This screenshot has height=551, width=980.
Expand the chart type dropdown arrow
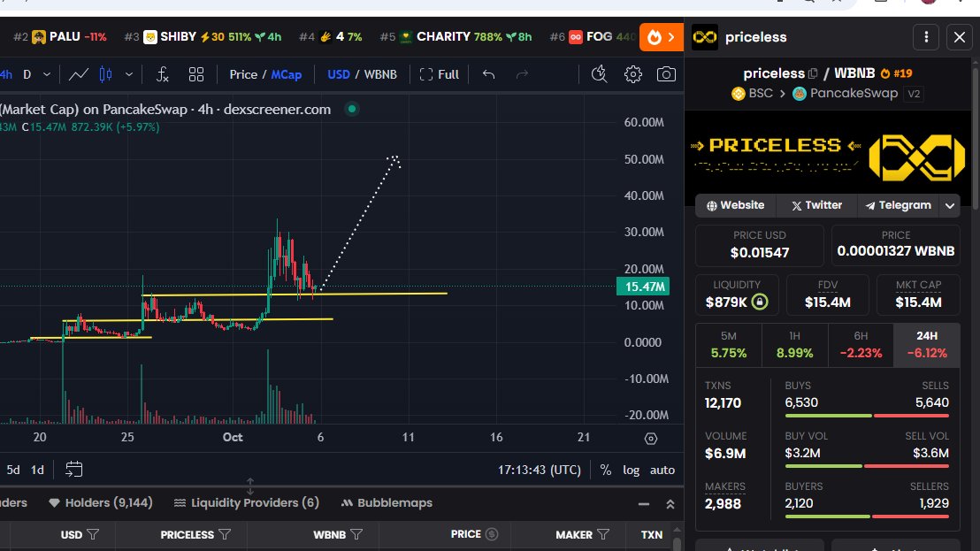(x=129, y=74)
